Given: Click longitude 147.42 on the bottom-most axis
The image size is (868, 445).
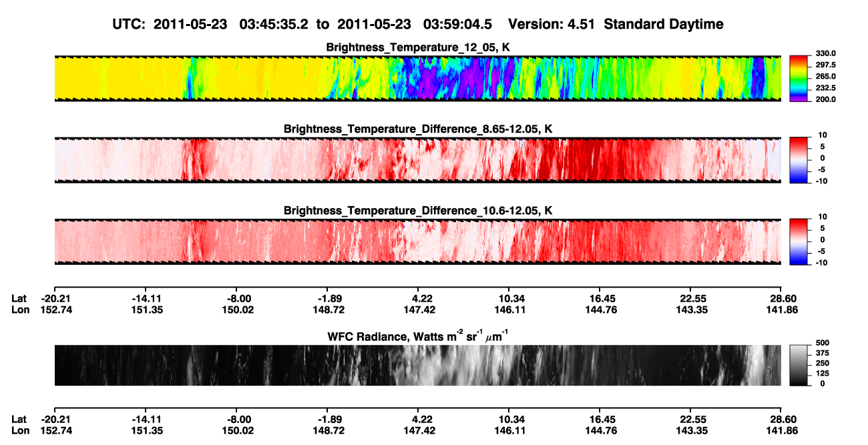Looking at the screenshot, I should pos(419,430).
